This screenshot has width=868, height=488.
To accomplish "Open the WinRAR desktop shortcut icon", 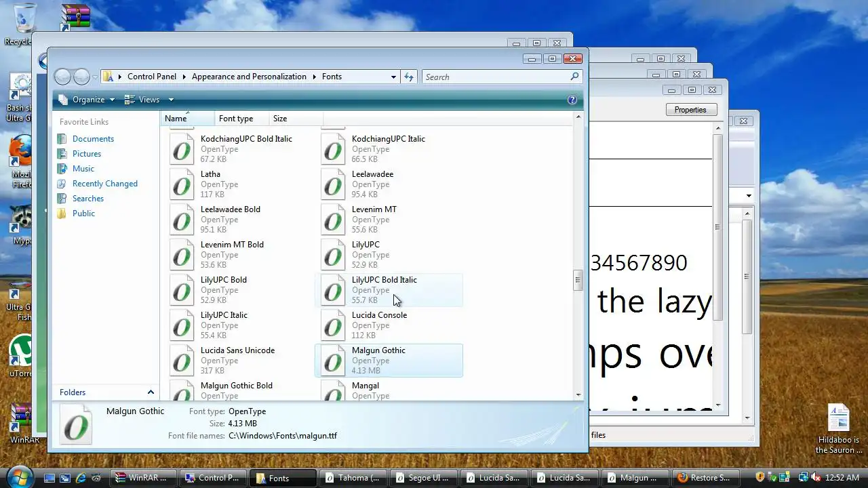I will (x=21, y=418).
